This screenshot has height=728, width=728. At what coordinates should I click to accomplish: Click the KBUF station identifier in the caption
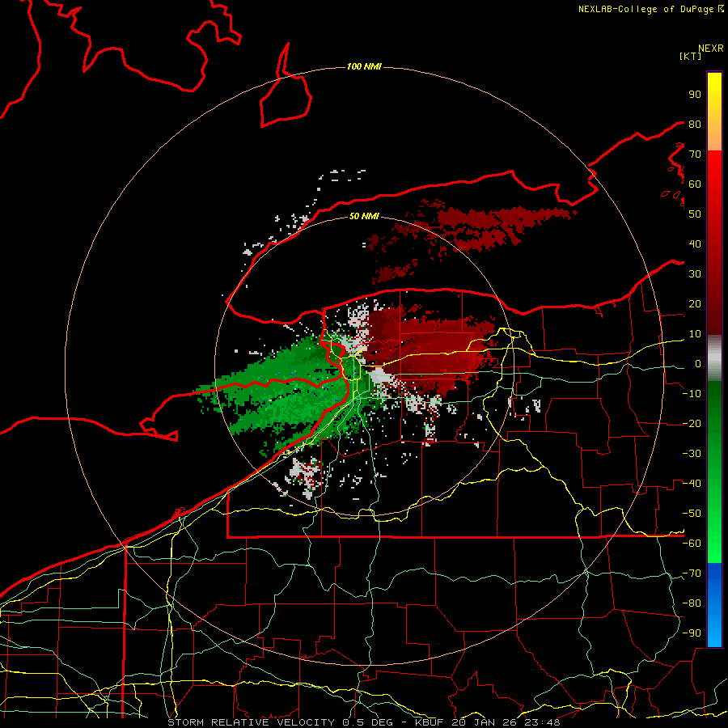430,722
